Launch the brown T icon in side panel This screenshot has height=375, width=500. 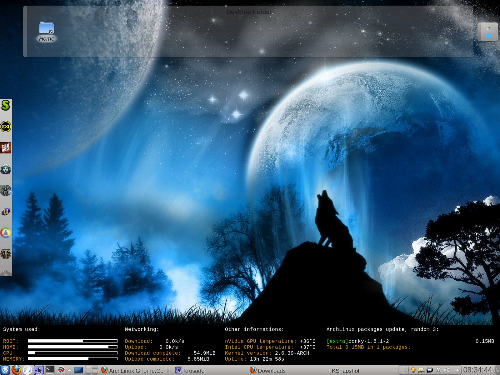pyautogui.click(x=6, y=254)
